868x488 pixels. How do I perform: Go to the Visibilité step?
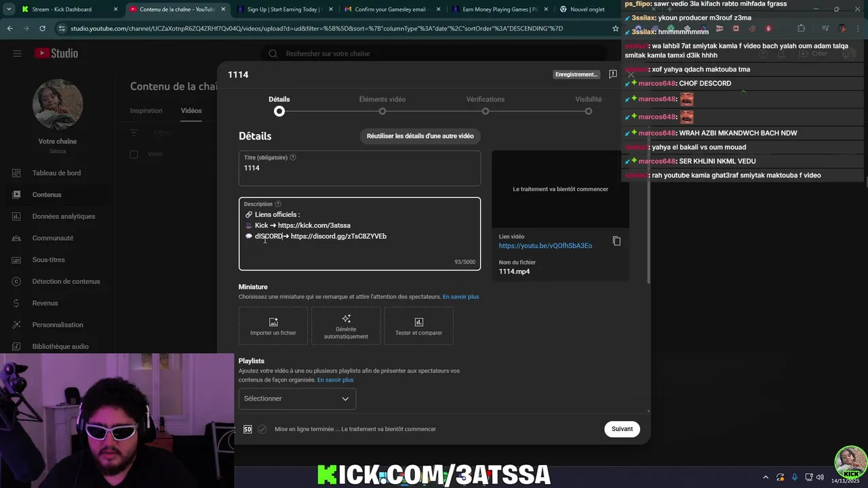point(589,105)
